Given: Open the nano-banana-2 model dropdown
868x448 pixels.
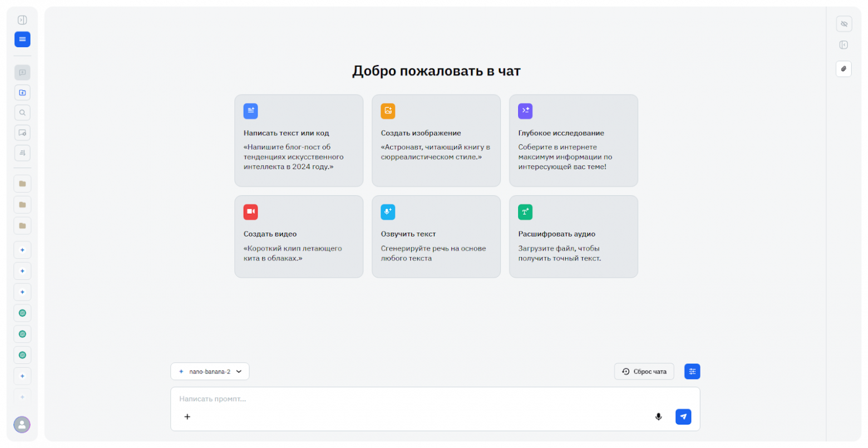Looking at the screenshot, I should (210, 371).
